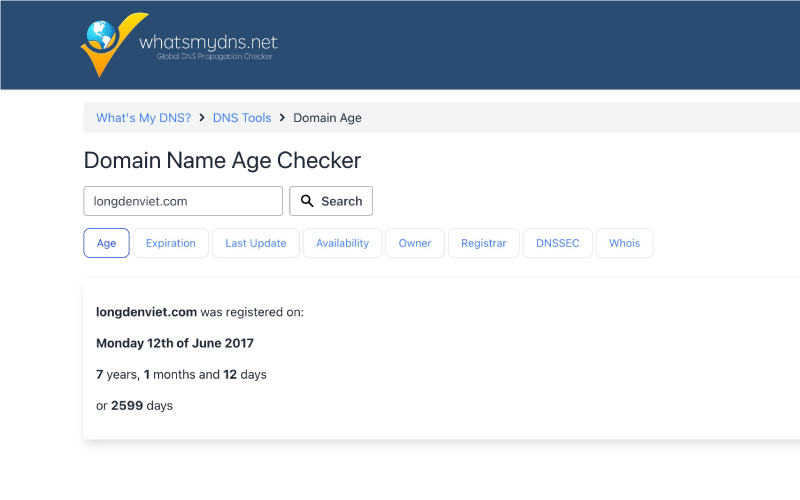Select the Age tab
800x500 pixels.
pyautogui.click(x=106, y=243)
